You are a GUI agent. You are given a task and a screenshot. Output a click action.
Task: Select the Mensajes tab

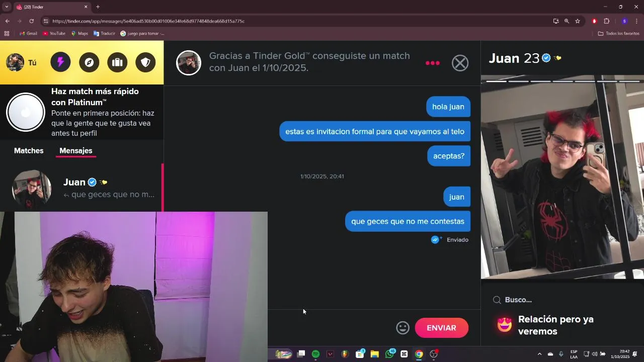pos(76,150)
